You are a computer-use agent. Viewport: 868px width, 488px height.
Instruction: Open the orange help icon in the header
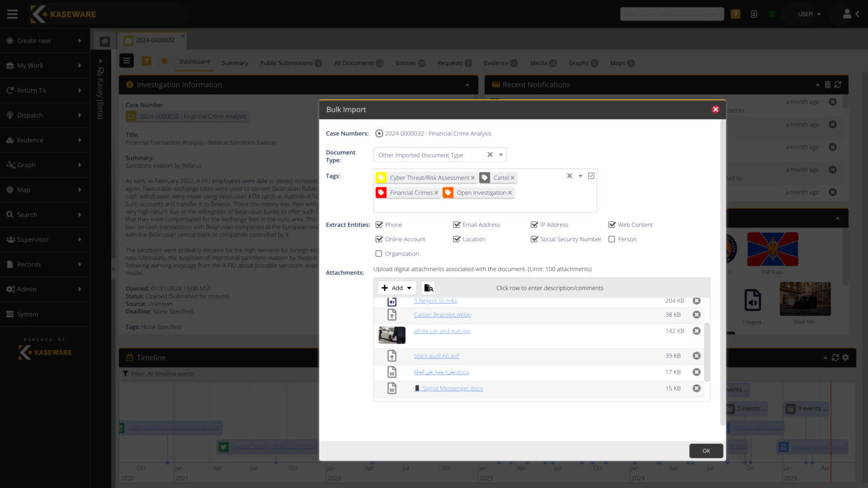(735, 14)
